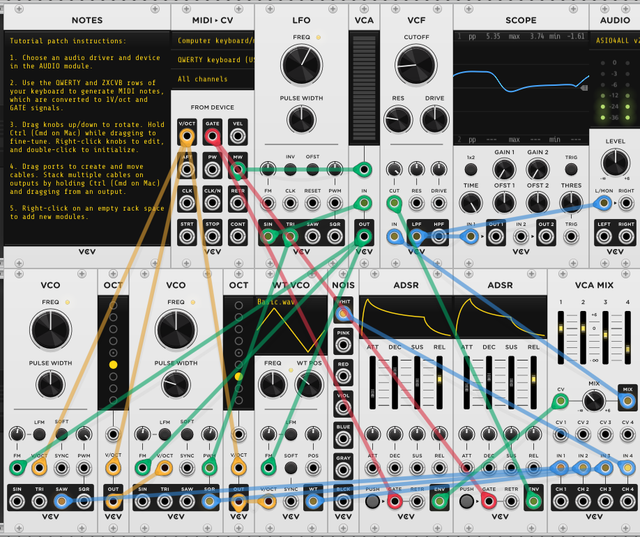Open the ASIO4ALL driver dropdown in AUDIO
The height and width of the screenshot is (537, 640).
[615, 40]
